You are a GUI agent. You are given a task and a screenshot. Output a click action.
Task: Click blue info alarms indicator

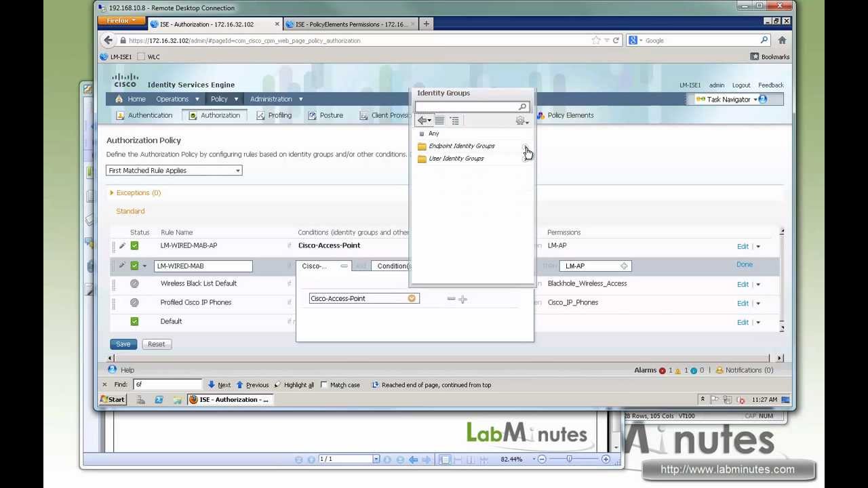tap(694, 371)
